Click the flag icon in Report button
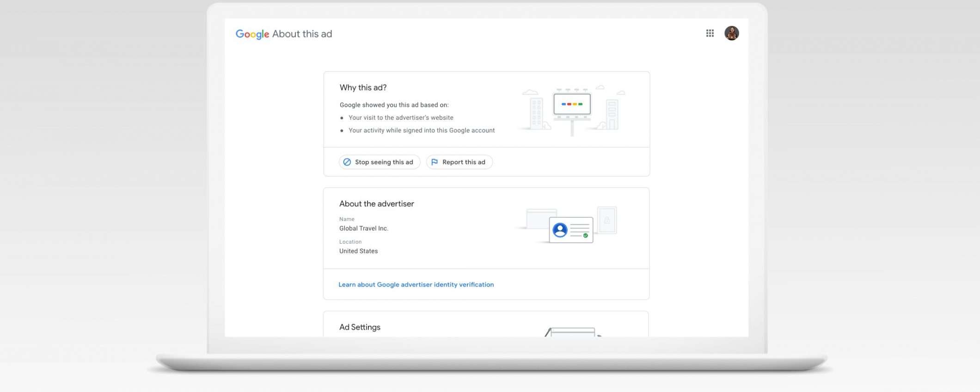This screenshot has width=980, height=392. pyautogui.click(x=435, y=162)
